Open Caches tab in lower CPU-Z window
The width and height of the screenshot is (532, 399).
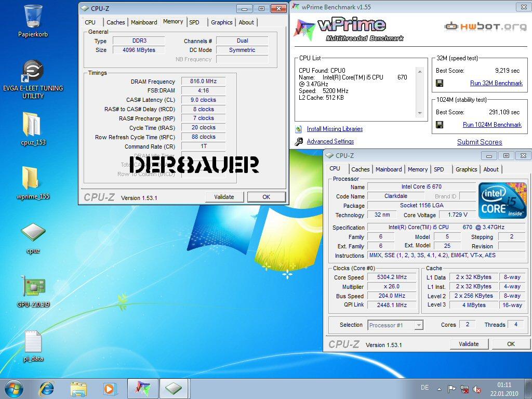[x=361, y=169]
